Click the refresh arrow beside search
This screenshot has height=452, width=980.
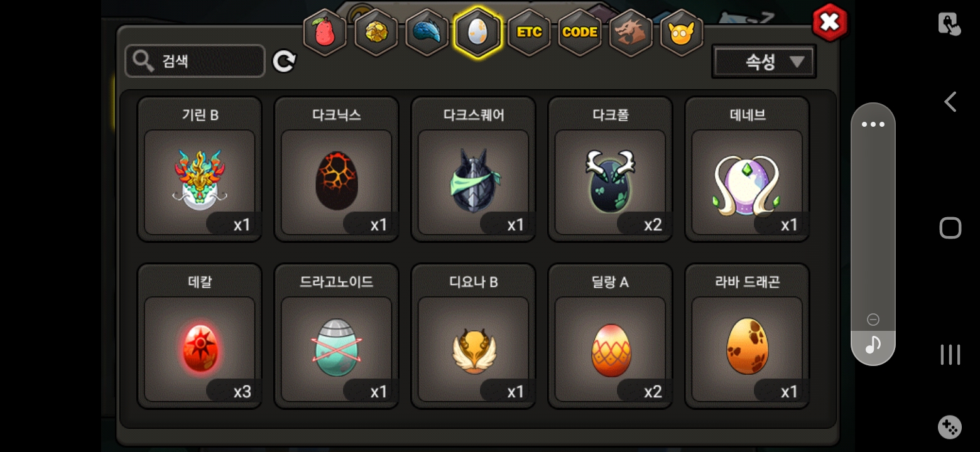click(284, 62)
